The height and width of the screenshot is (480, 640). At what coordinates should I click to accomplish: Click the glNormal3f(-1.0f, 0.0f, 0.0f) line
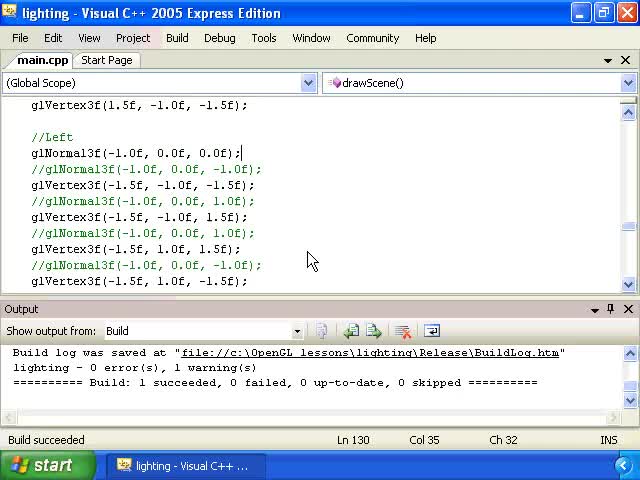click(136, 153)
